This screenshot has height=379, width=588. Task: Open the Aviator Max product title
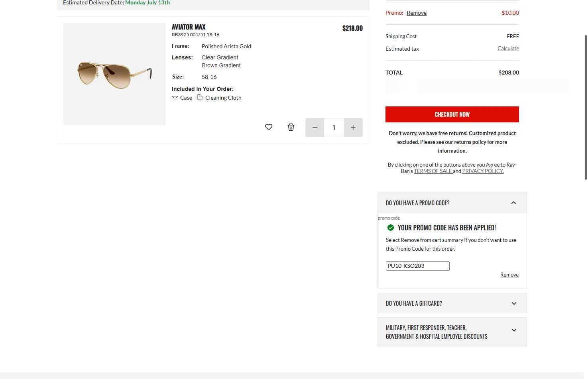pos(189,27)
